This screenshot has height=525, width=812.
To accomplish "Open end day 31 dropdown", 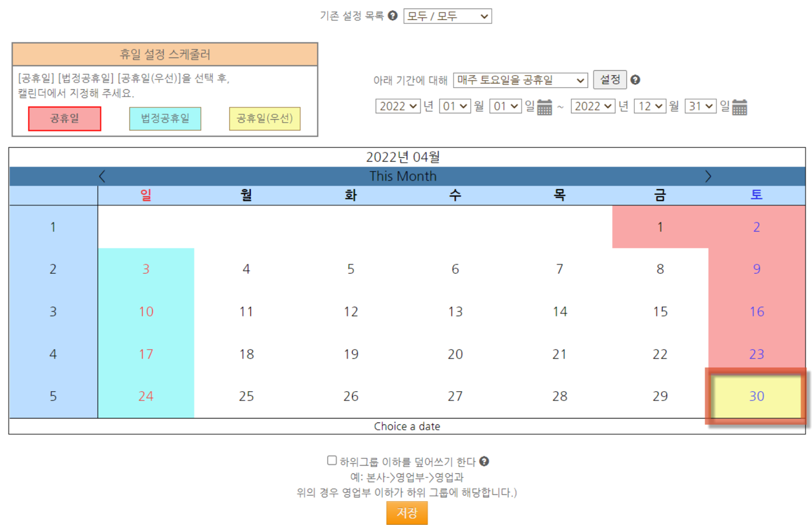I will (700, 106).
